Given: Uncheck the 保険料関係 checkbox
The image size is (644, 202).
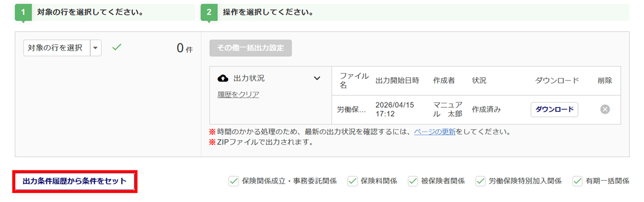Looking at the screenshot, I should pyautogui.click(x=352, y=181).
